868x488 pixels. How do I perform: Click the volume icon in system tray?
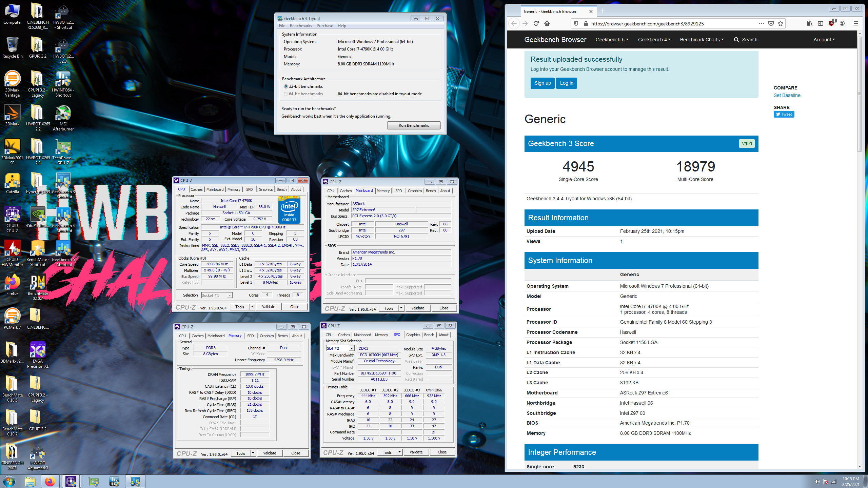tap(817, 481)
